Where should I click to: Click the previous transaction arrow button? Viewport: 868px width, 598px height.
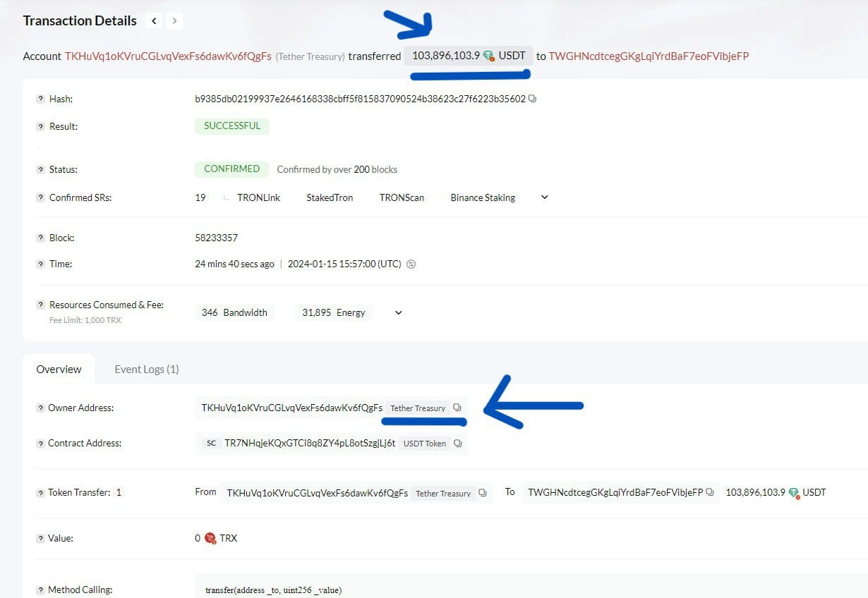click(154, 20)
